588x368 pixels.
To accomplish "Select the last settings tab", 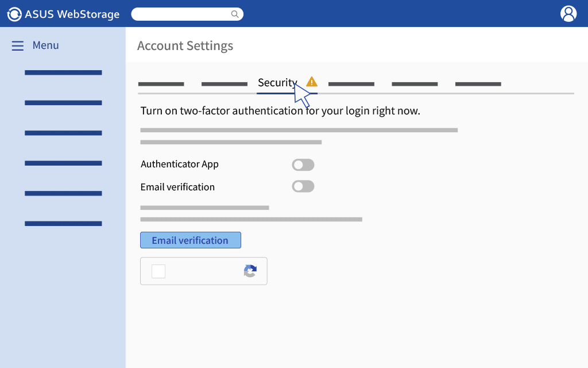I will [478, 84].
